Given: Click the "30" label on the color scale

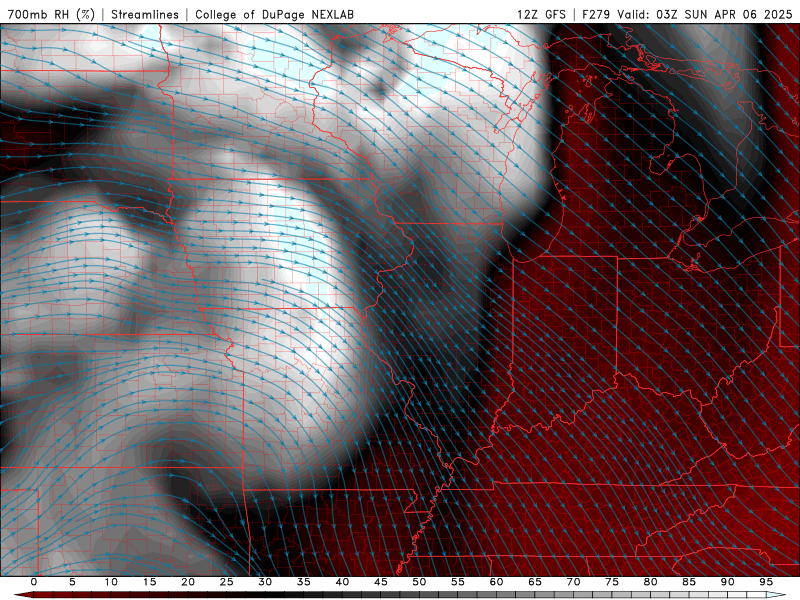Looking at the screenshot, I should click(265, 582).
